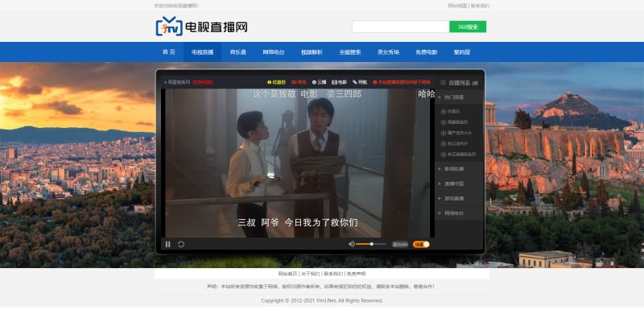Expand the 网络电台 group in the channel list
Image resolution: width=644 pixels, height=314 pixels.
coord(459,213)
